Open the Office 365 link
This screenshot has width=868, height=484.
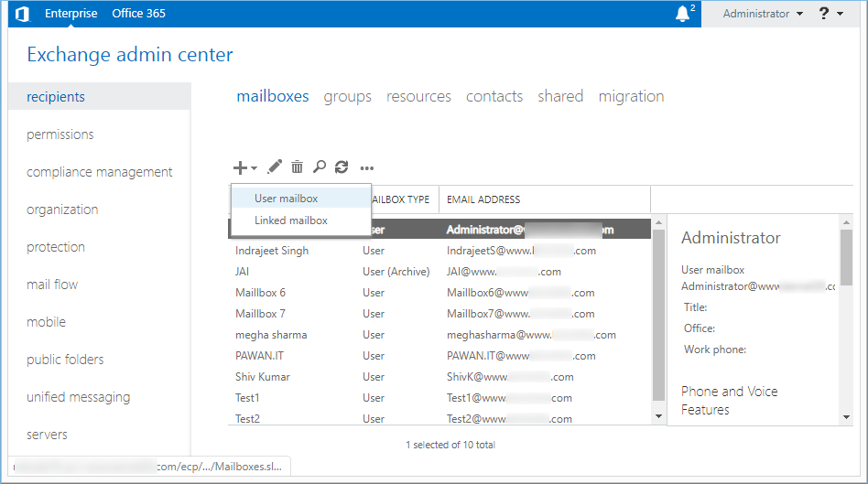138,14
